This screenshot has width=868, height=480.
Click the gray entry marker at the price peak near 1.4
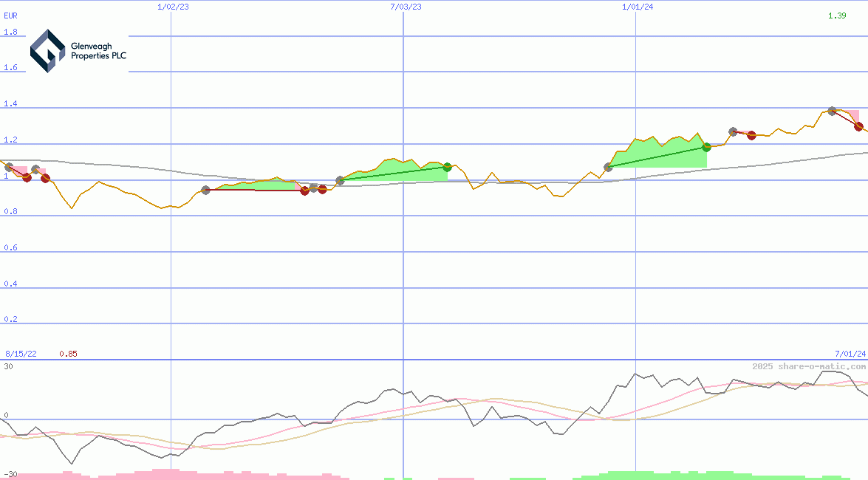[x=832, y=112]
